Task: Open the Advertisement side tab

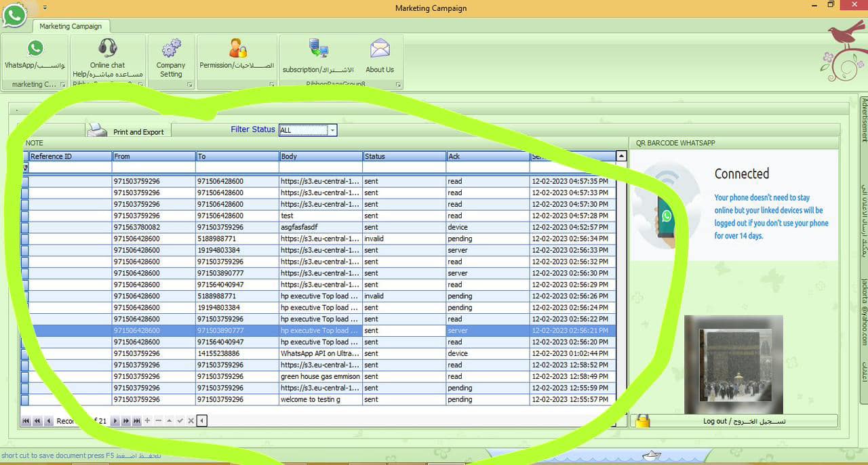Action: tap(864, 119)
